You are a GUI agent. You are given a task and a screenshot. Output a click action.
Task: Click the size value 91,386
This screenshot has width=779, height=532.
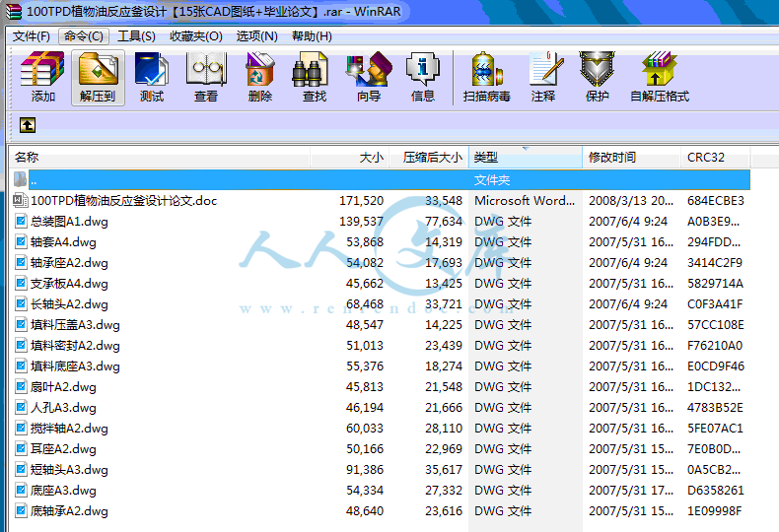click(x=365, y=470)
